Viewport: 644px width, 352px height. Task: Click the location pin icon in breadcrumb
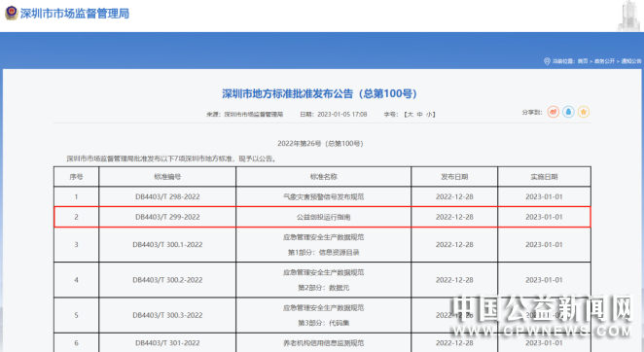(x=547, y=61)
